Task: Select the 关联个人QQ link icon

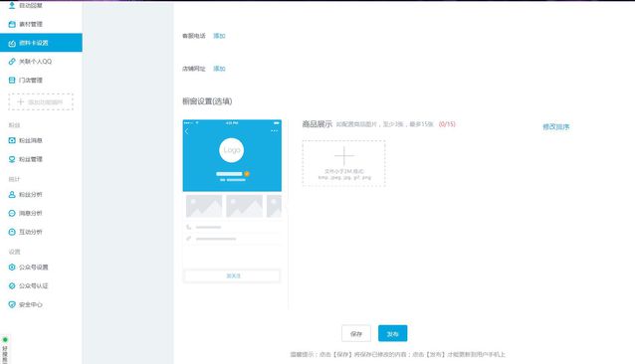Action: tap(12, 62)
